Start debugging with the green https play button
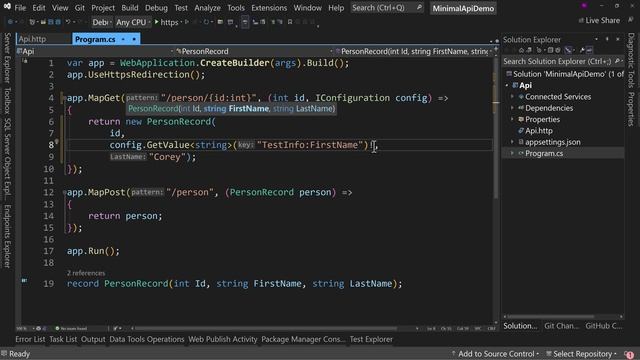This screenshot has width=640, height=360. click(x=156, y=22)
